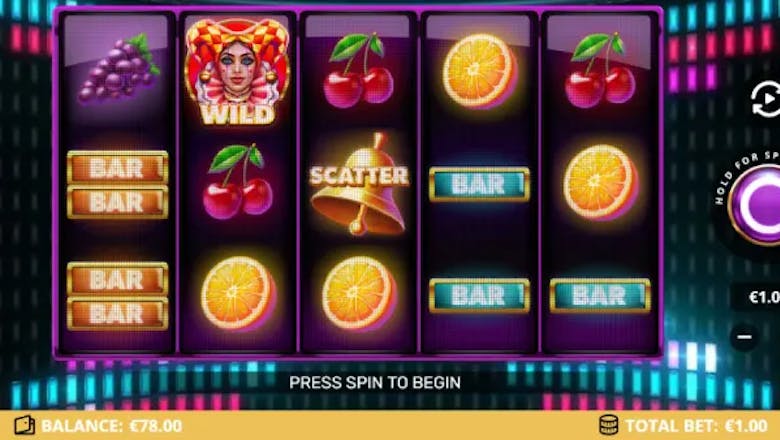Click the €1.0 bet amount display

point(763,297)
